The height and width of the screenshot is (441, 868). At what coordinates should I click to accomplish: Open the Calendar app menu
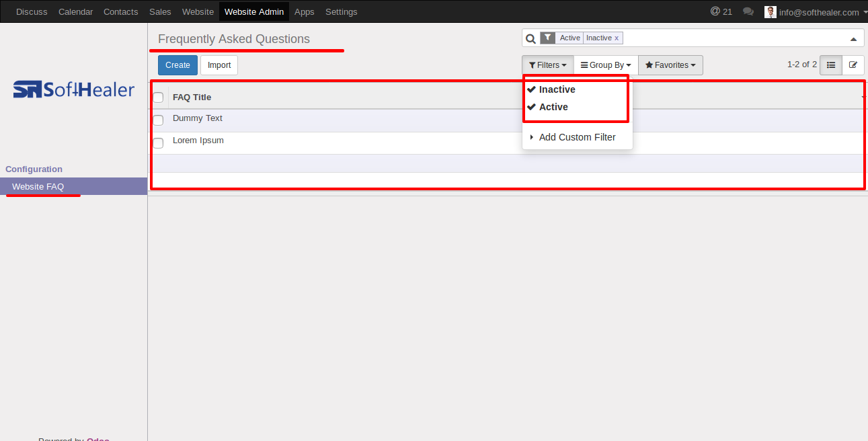coord(75,11)
